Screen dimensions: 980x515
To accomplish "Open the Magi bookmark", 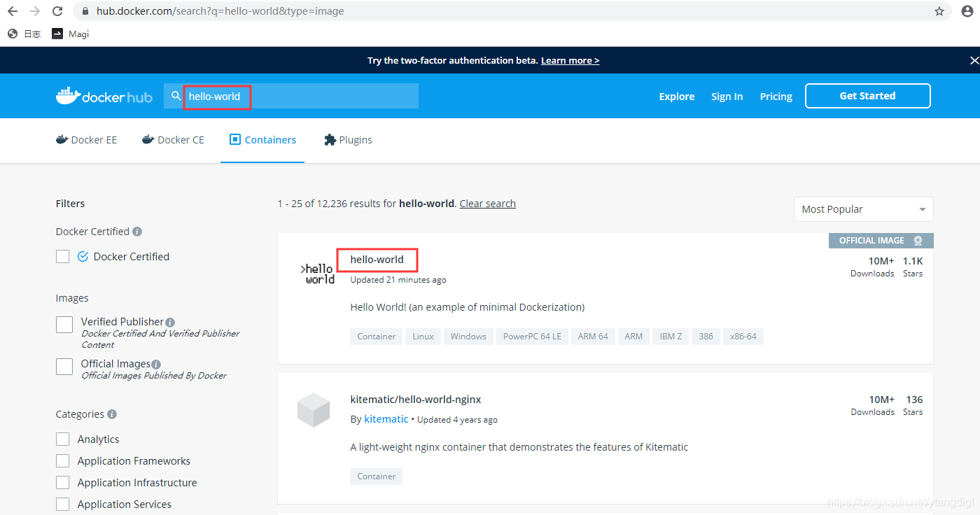I will coord(71,34).
